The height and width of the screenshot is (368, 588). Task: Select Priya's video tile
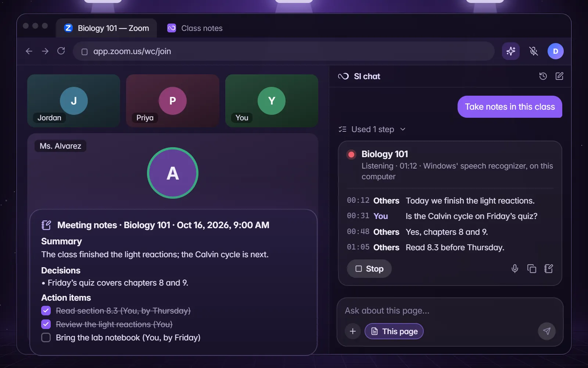pos(173,101)
